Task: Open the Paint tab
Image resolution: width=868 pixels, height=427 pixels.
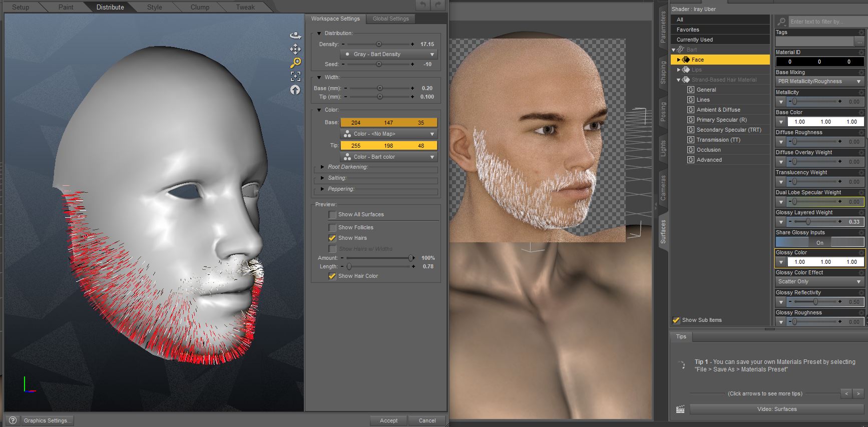Action: point(66,7)
